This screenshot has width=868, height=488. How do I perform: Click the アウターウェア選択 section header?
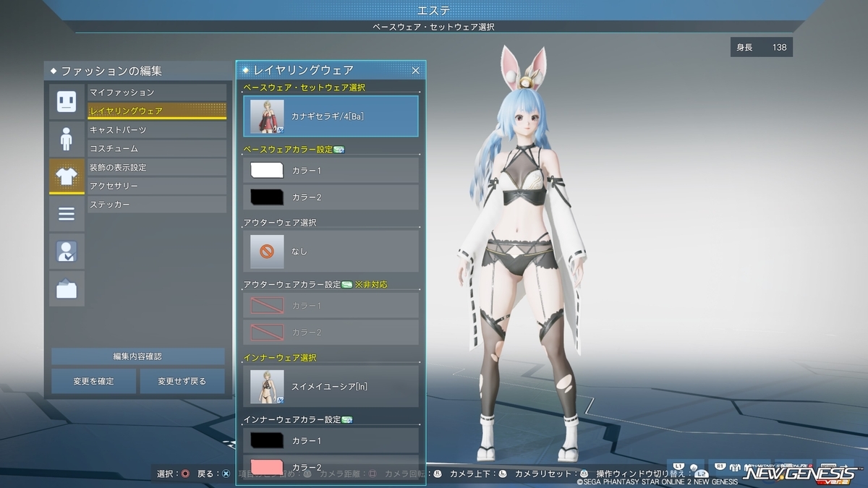[279, 223]
